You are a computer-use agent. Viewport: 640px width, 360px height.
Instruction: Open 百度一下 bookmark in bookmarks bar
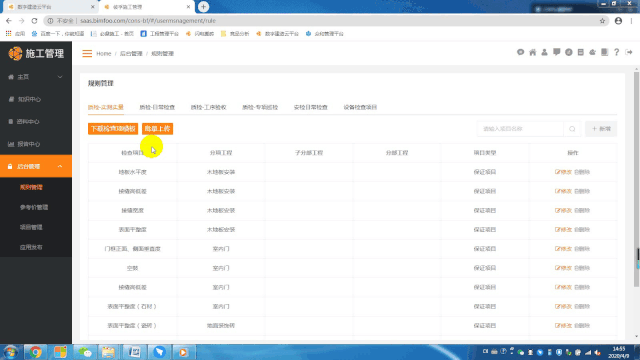58,34
